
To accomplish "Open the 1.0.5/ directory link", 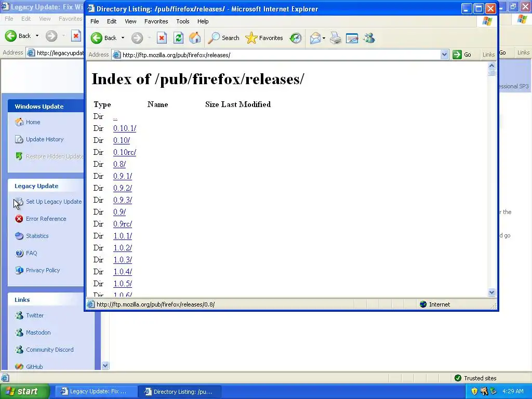I will point(123,284).
